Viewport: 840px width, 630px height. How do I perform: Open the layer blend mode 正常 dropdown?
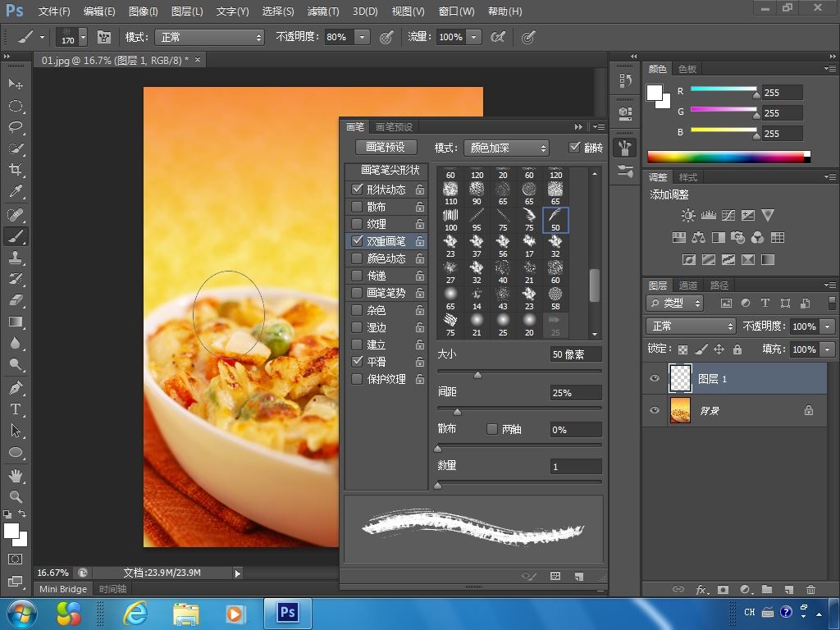click(x=691, y=326)
